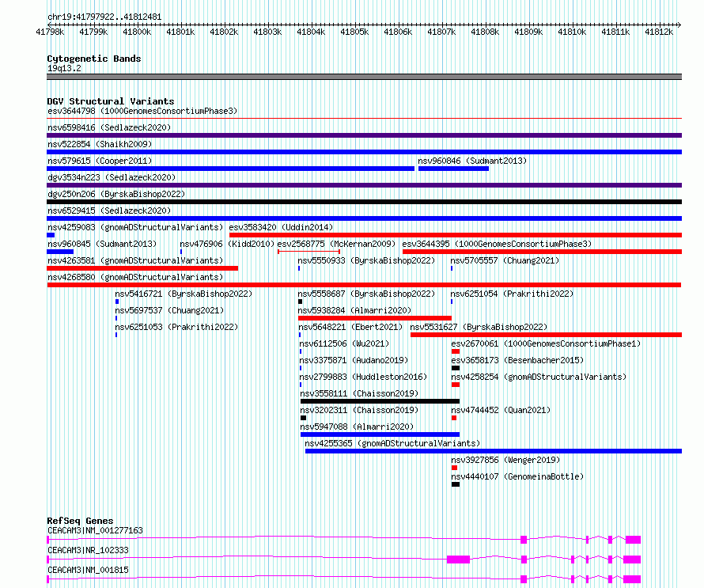Click the esv2568775 (McKernan2009) label
704x588 pixels.
336,244
